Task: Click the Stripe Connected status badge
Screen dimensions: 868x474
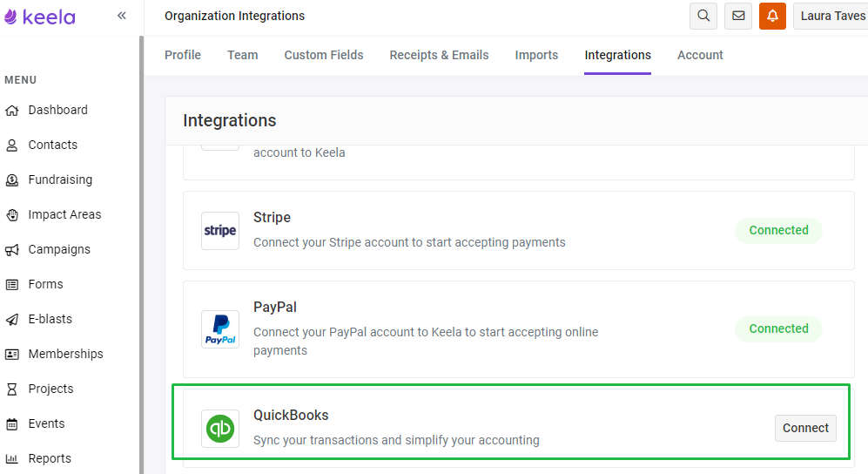Action: tap(778, 230)
